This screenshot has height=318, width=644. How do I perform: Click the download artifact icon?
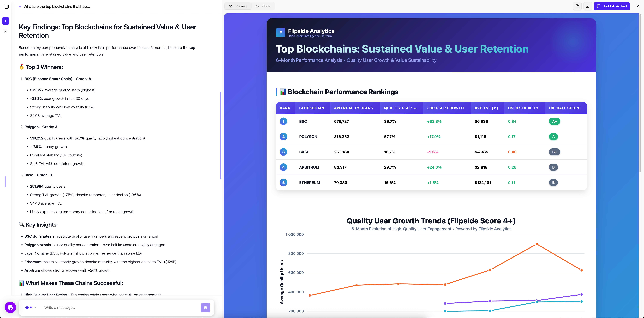coord(588,6)
